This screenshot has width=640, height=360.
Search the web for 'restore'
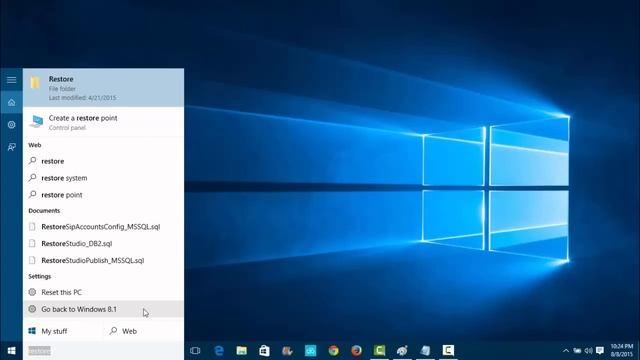pos(103,161)
